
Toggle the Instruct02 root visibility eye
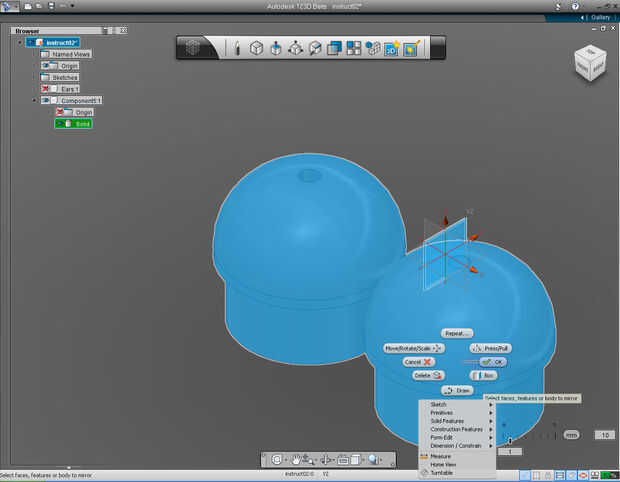tap(31, 42)
